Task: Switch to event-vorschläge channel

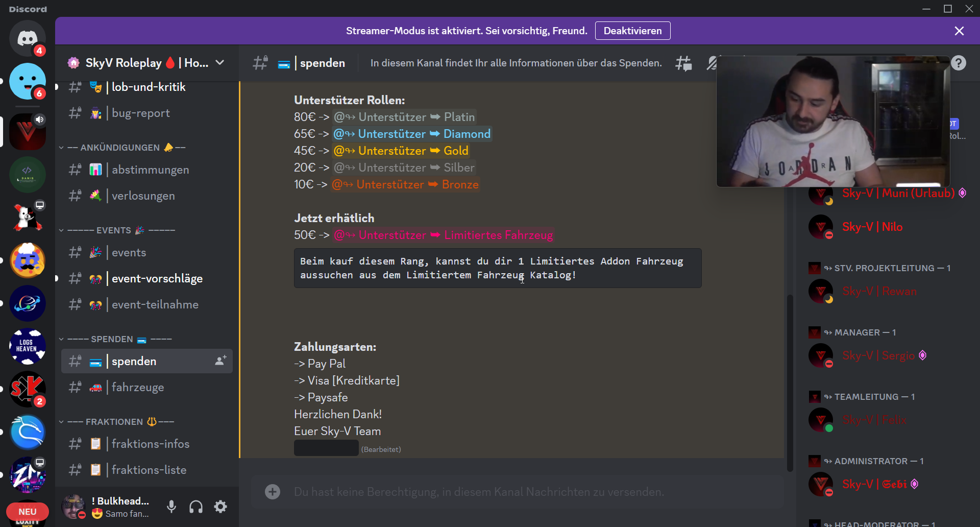Action: pos(157,278)
